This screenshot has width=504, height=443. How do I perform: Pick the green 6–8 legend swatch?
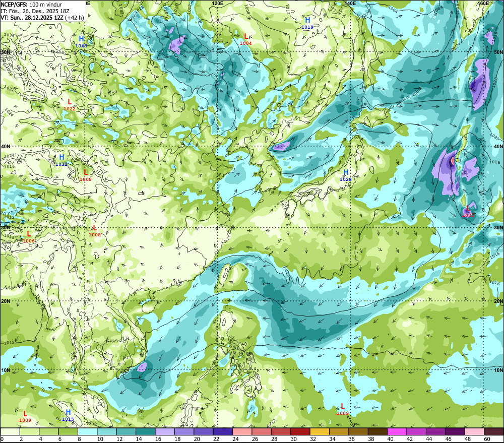[68, 431]
